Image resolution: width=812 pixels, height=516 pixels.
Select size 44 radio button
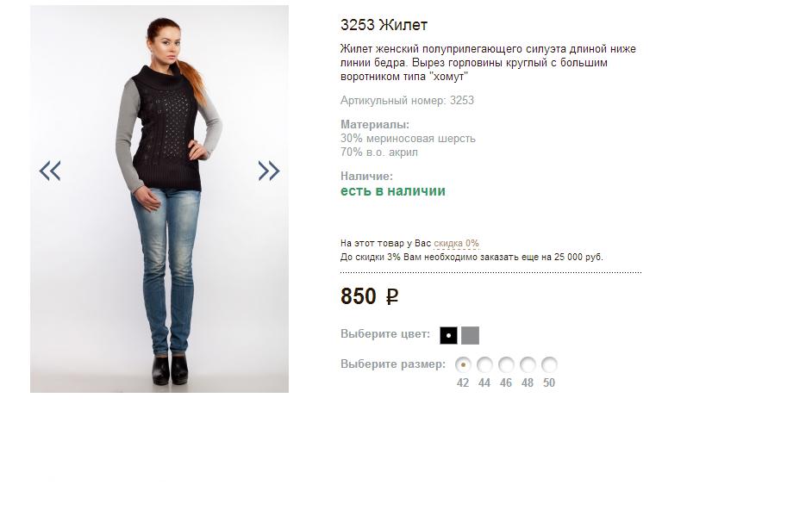[x=484, y=365]
